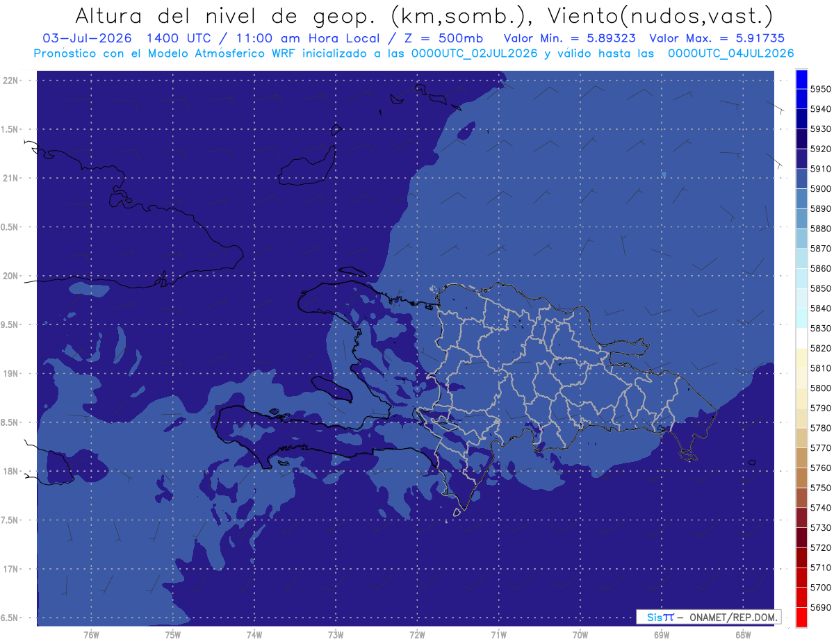The image size is (834, 644).
Task: Click the '75W' longitude axis label
Action: pos(173,634)
